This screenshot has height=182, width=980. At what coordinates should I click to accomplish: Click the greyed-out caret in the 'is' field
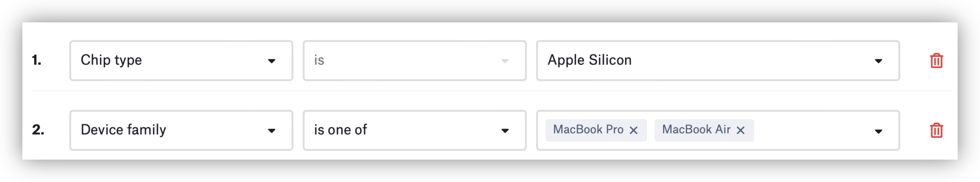pos(505,61)
